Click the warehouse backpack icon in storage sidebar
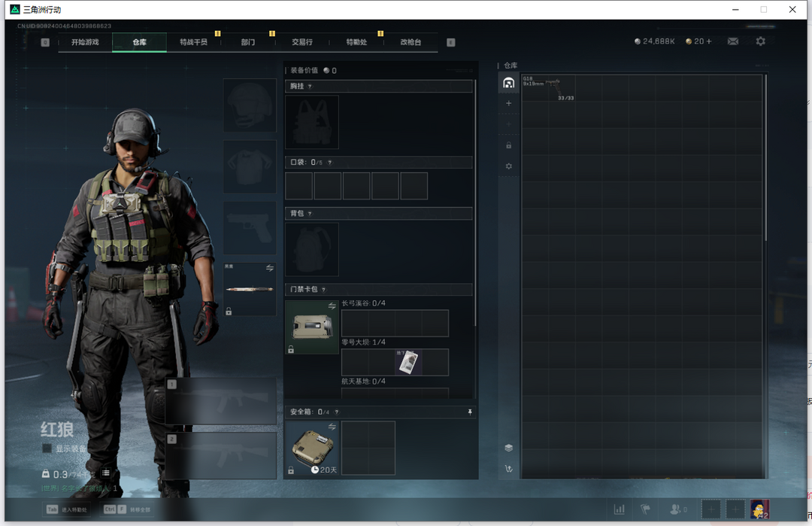Viewport: 812px width, 526px height. click(x=509, y=83)
